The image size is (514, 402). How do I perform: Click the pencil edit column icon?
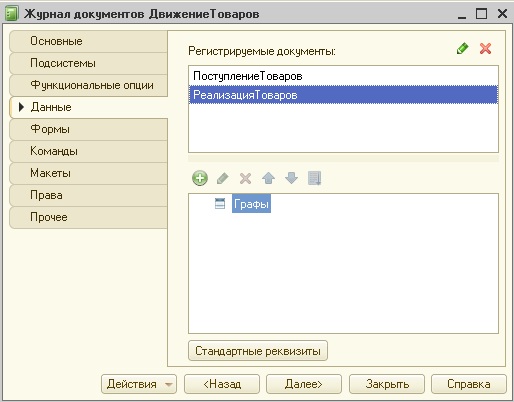[223, 178]
